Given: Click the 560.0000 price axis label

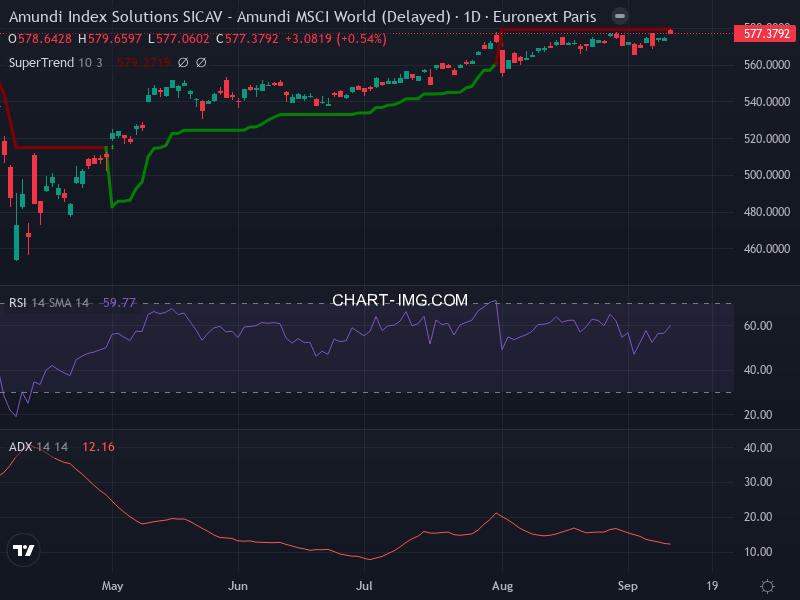Looking at the screenshot, I should pos(767,65).
